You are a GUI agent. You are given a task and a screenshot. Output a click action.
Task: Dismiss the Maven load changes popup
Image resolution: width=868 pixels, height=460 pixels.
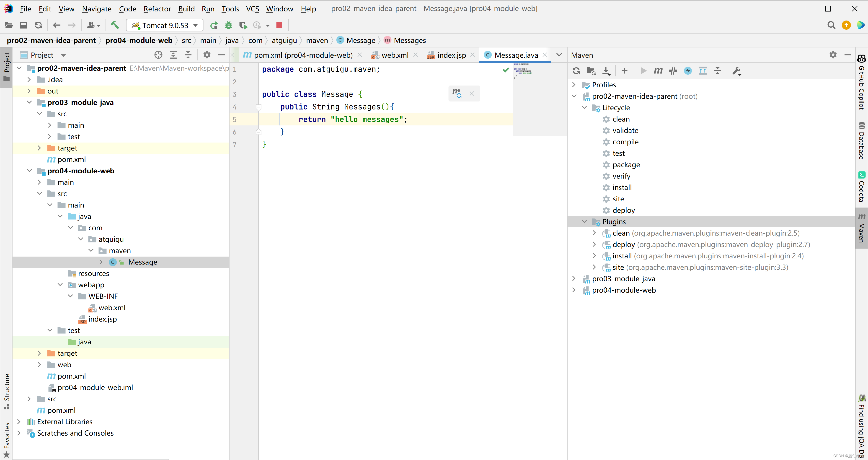[x=472, y=94]
